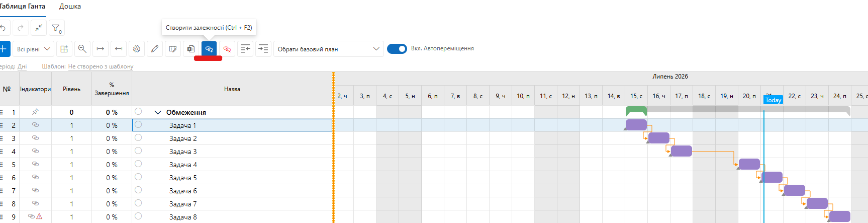Select the radio circle for Обмеження
The width and height of the screenshot is (868, 223).
pos(138,111)
